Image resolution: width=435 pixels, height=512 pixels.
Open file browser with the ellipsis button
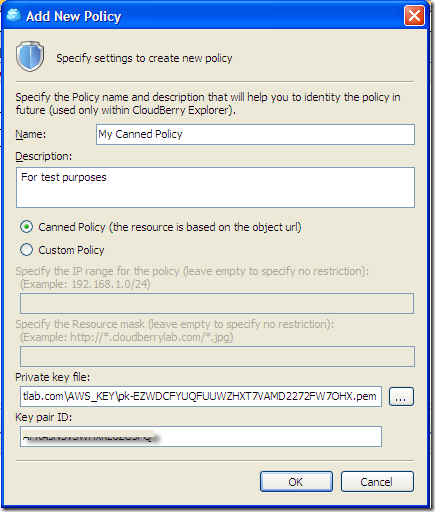[x=401, y=397]
